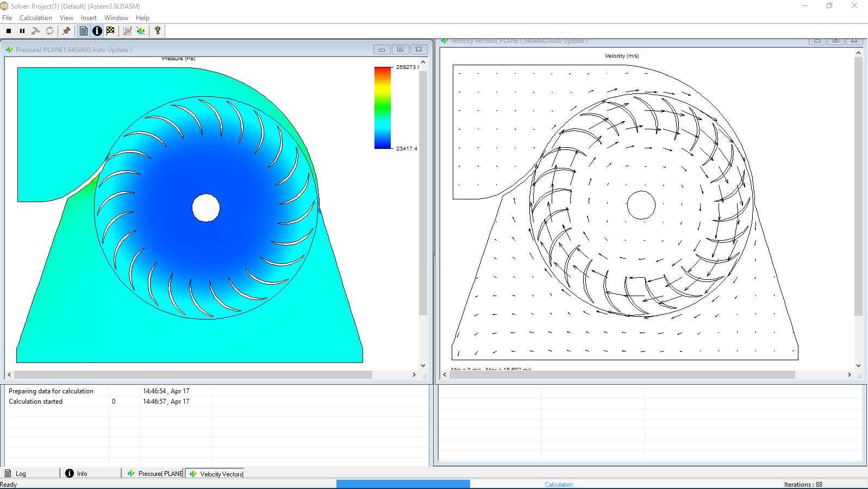Click the Velocity window scroll-down arrow

point(859,366)
